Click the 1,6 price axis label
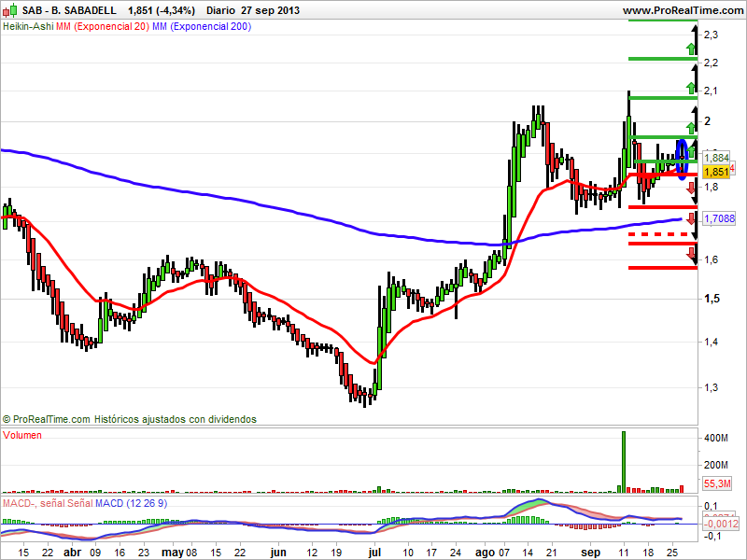The height and width of the screenshot is (560, 747). pos(711,260)
